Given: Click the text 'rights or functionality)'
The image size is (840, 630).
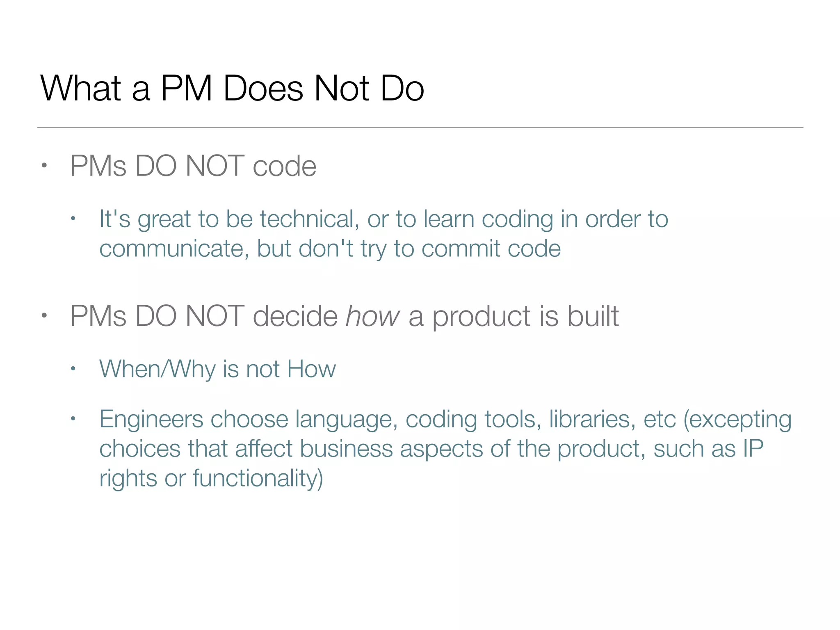Looking at the screenshot, I should (211, 478).
